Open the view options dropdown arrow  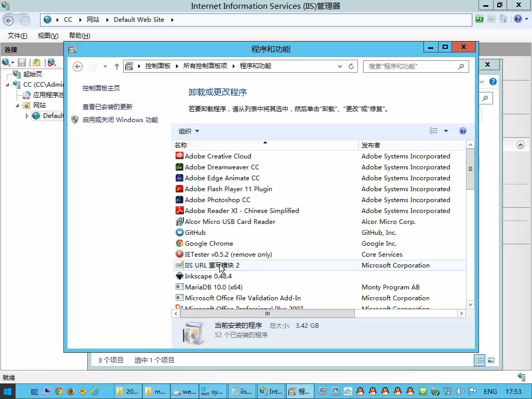pyautogui.click(x=446, y=131)
